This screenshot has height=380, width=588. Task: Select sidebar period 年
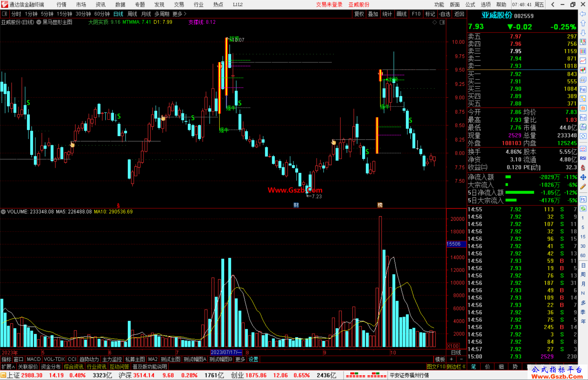point(583,321)
